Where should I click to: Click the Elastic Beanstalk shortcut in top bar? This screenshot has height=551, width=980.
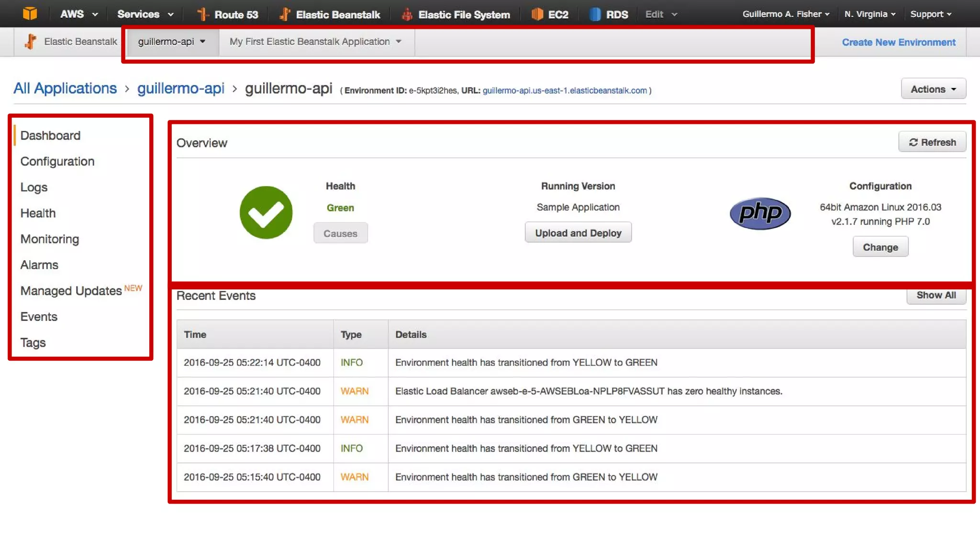330,14
